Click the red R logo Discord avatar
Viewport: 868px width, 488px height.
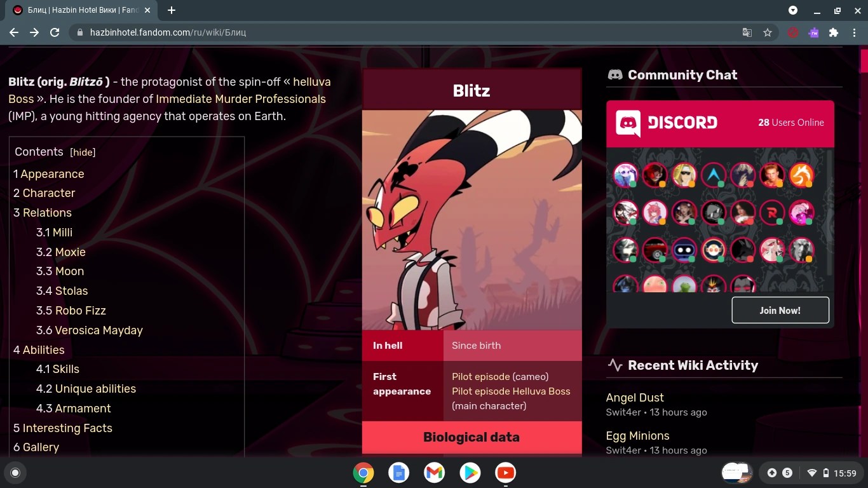(x=772, y=213)
